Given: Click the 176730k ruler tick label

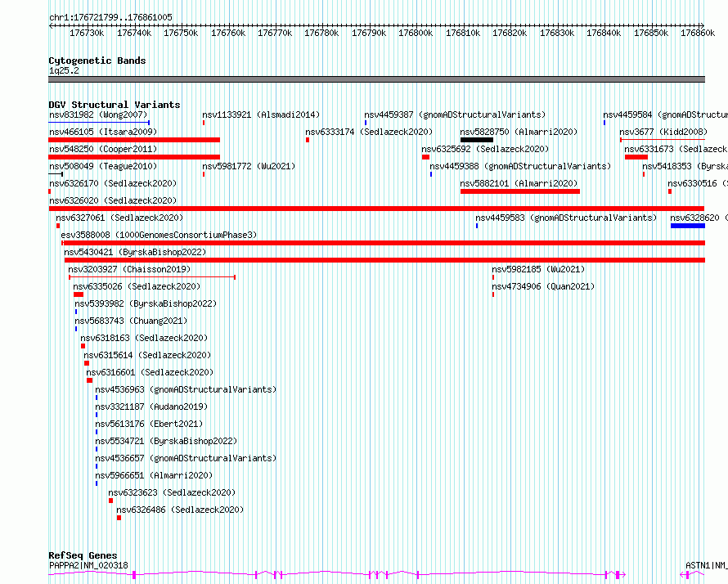Looking at the screenshot, I should [x=87, y=33].
